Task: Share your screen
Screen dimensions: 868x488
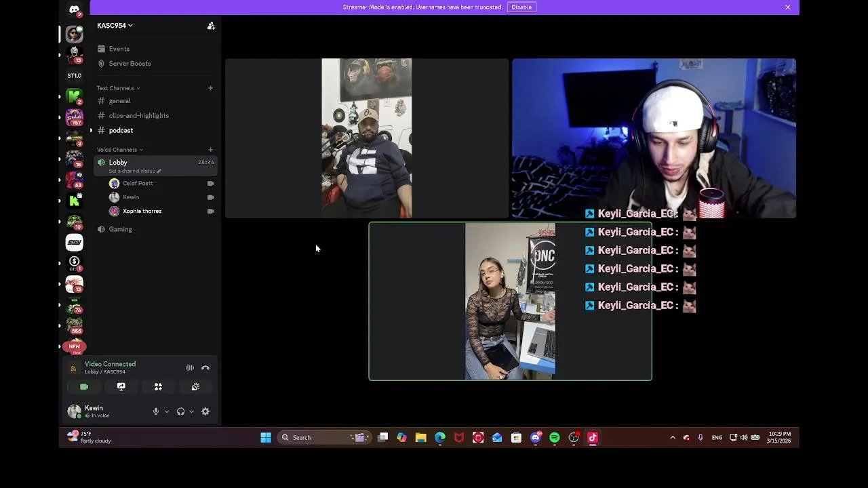Action: tap(121, 387)
